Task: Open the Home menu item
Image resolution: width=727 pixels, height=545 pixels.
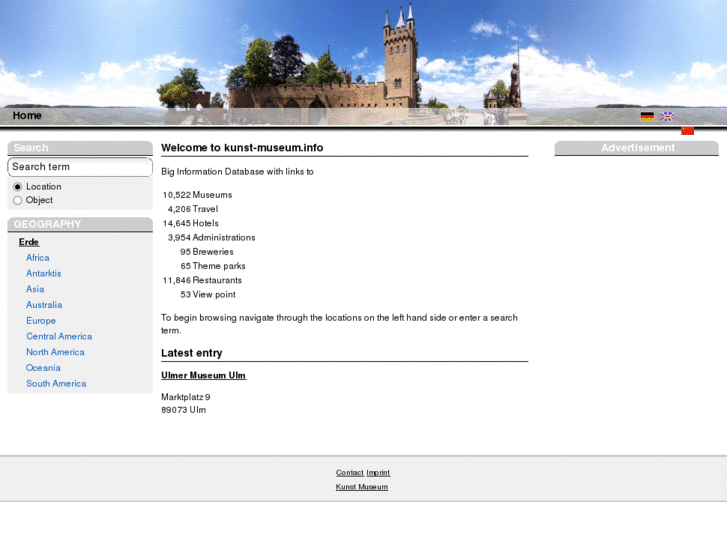Action: click(27, 115)
